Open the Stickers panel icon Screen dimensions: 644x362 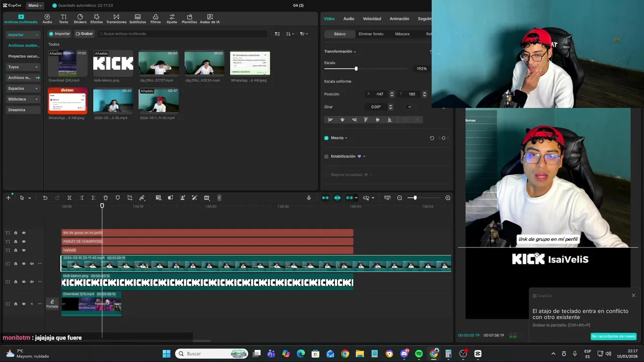click(80, 19)
